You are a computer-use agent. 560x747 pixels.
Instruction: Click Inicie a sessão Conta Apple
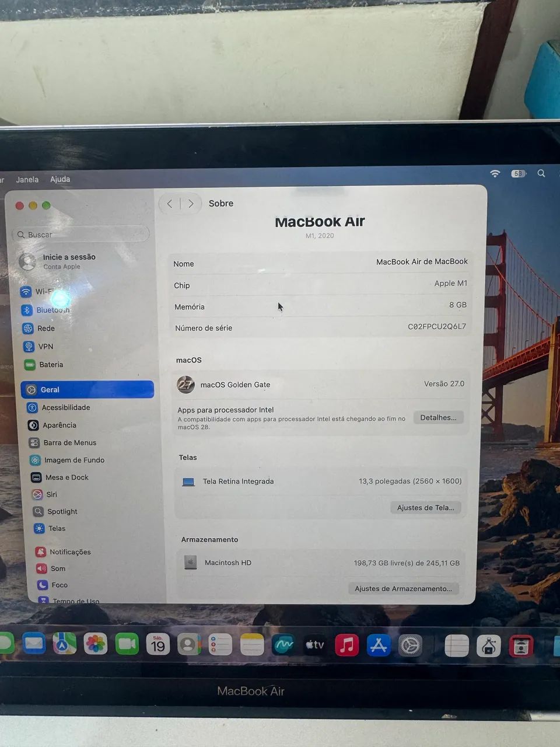pyautogui.click(x=58, y=261)
